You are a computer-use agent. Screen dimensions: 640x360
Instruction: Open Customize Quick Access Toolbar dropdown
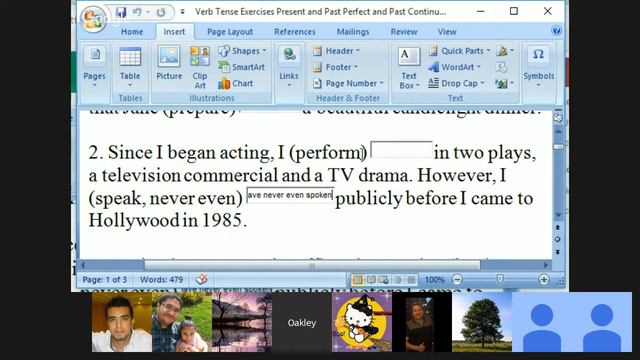point(182,12)
